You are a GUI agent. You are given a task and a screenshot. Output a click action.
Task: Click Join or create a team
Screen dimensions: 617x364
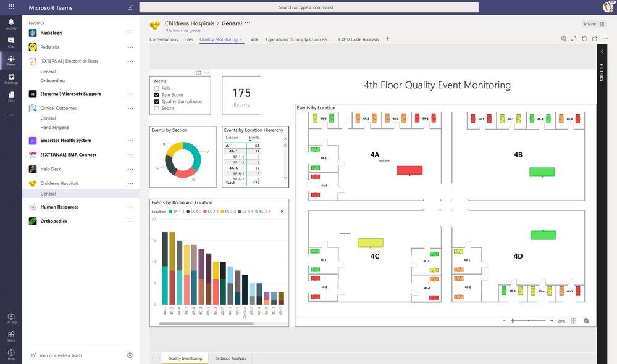(x=61, y=355)
